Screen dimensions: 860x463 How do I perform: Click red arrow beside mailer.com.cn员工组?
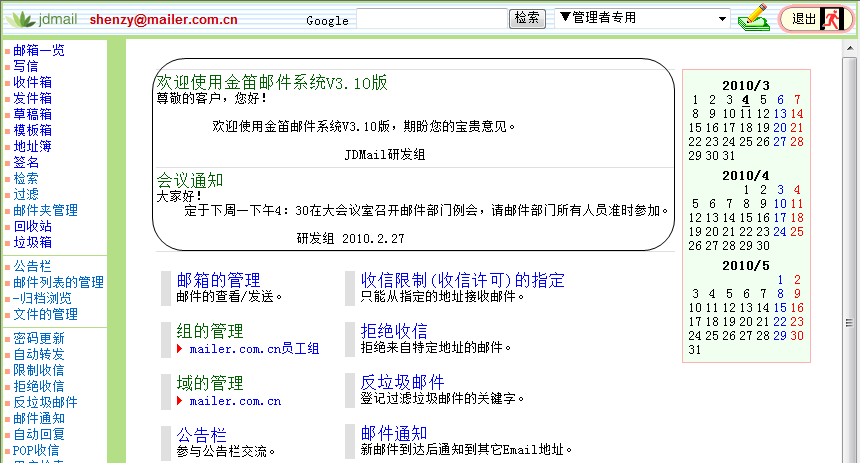pyautogui.click(x=179, y=348)
